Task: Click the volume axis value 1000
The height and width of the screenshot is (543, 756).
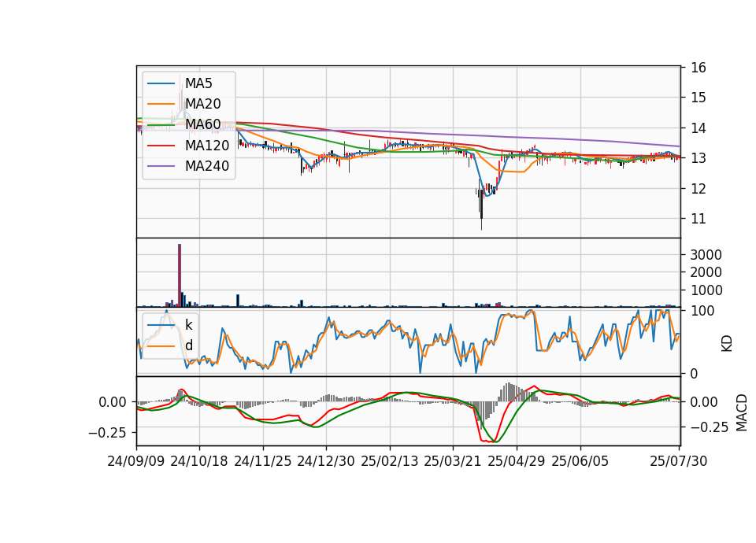Action: point(706,290)
